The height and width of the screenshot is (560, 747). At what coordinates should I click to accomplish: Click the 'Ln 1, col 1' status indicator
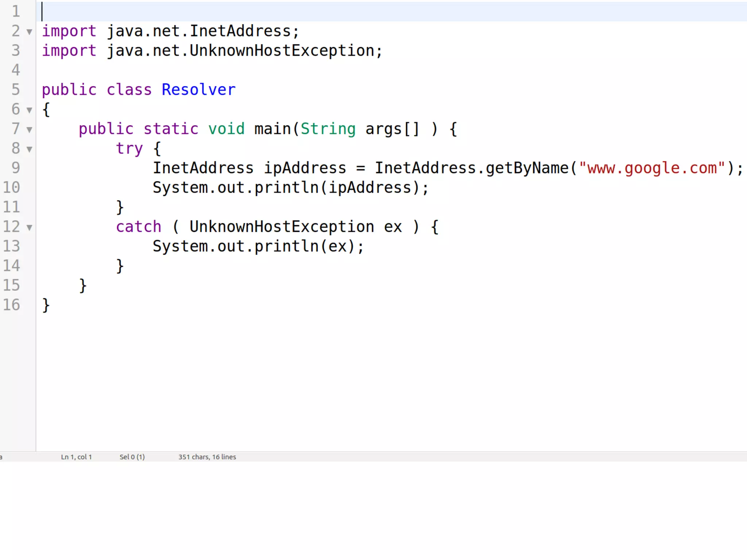pos(76,457)
